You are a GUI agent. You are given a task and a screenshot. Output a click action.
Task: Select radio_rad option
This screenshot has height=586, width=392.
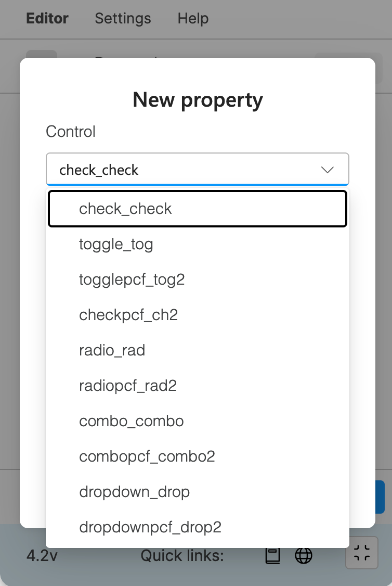click(198, 351)
